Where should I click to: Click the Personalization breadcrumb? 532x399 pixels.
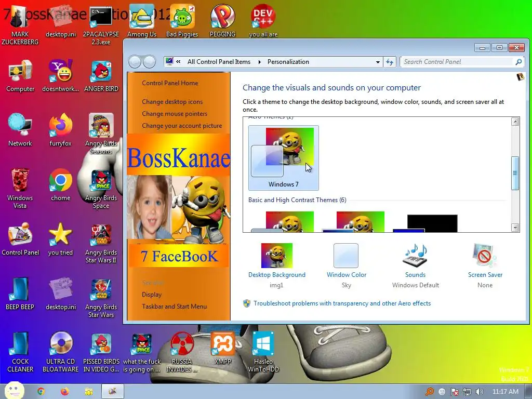tap(288, 62)
